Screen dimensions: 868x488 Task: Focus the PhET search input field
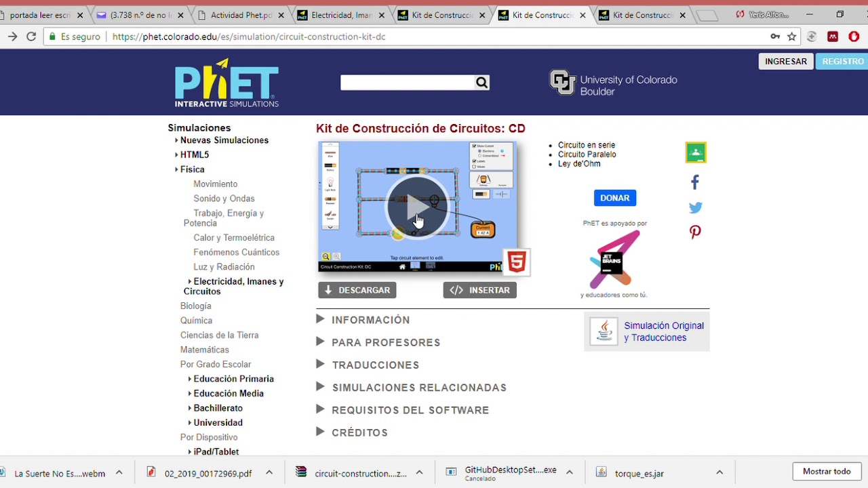tap(407, 83)
